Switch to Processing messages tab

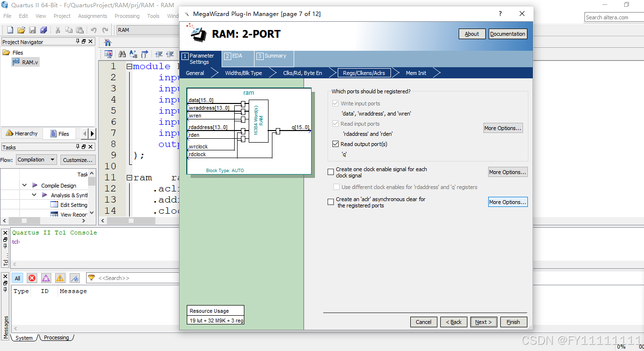click(56, 337)
